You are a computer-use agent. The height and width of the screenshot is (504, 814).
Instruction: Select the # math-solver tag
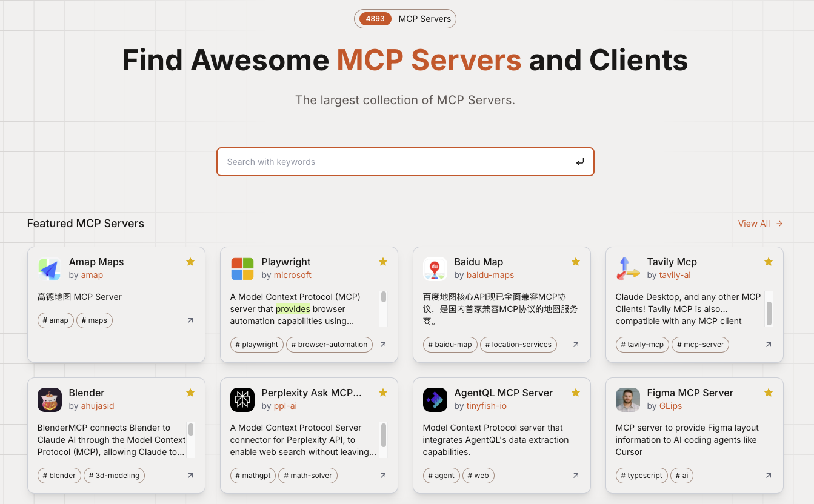click(308, 476)
